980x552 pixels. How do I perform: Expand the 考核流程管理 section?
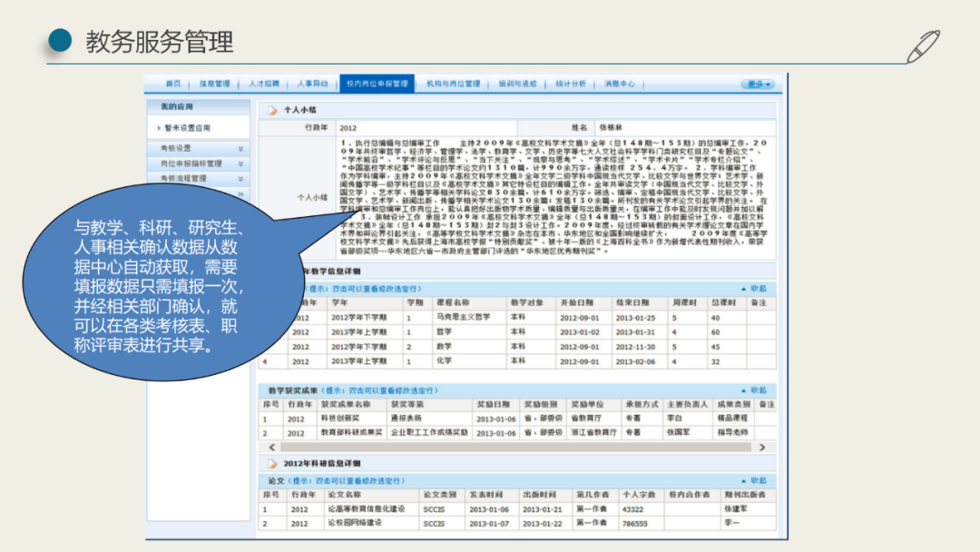(198, 179)
